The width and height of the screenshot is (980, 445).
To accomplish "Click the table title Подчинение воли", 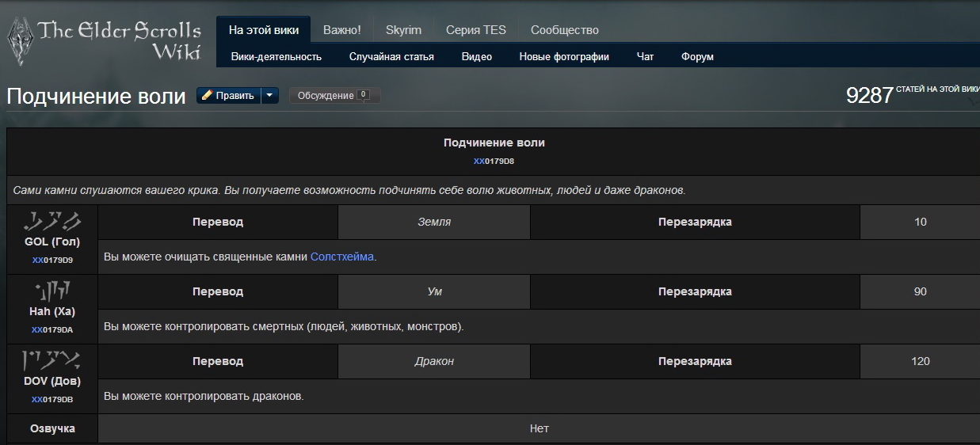I will (x=494, y=143).
